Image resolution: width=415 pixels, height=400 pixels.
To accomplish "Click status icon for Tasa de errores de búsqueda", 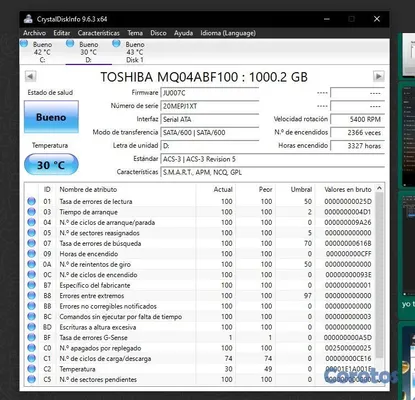I will pos(32,243).
